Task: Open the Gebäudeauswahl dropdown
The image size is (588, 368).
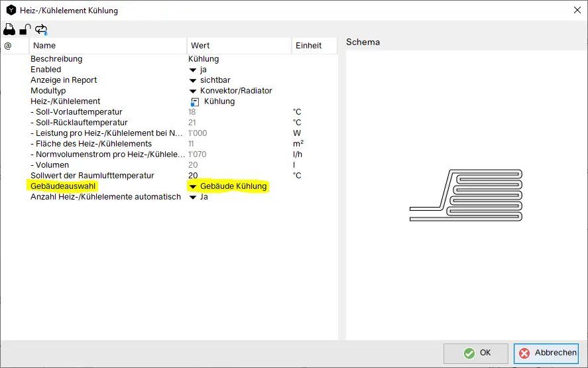Action: 193,186
